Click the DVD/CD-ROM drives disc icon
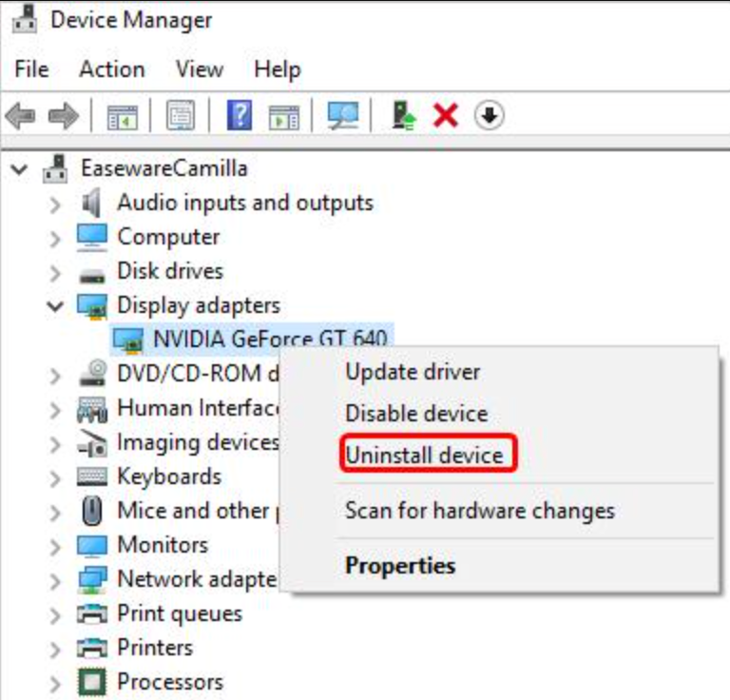 (x=92, y=373)
